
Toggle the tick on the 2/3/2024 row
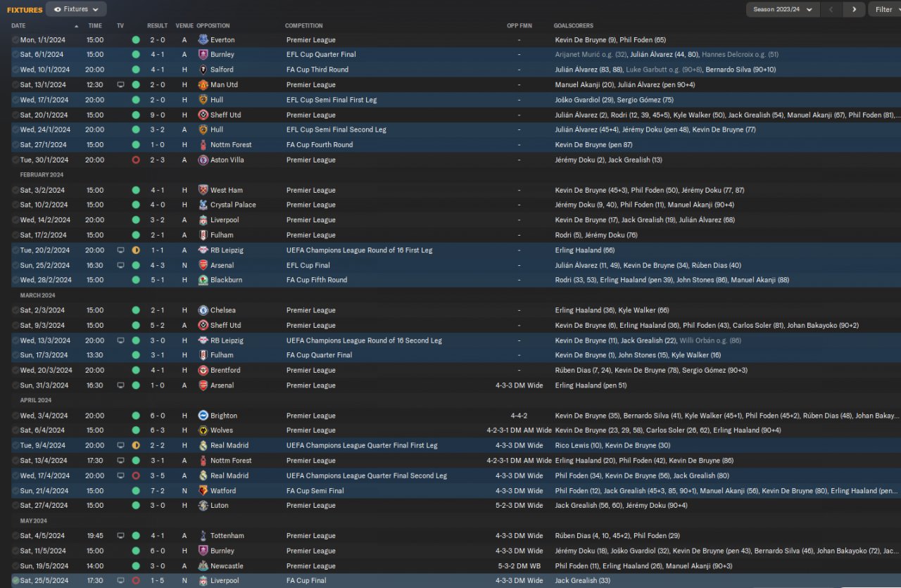(x=15, y=310)
